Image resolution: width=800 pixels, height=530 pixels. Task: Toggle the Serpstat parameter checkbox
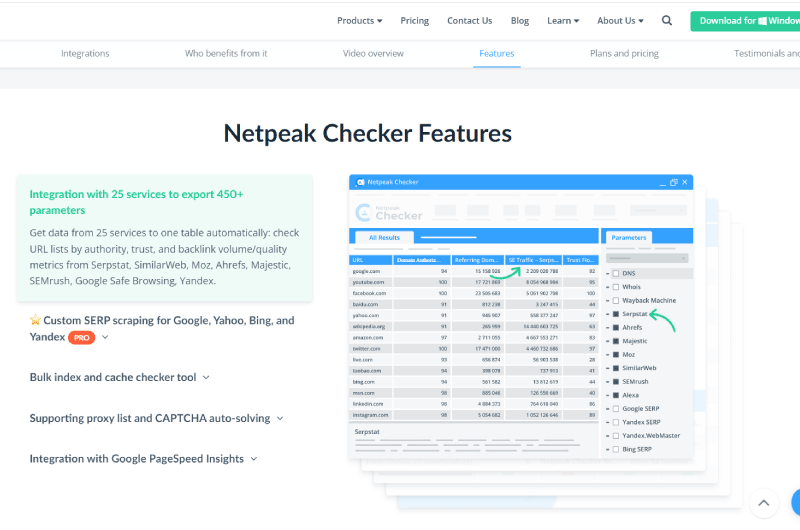(616, 314)
